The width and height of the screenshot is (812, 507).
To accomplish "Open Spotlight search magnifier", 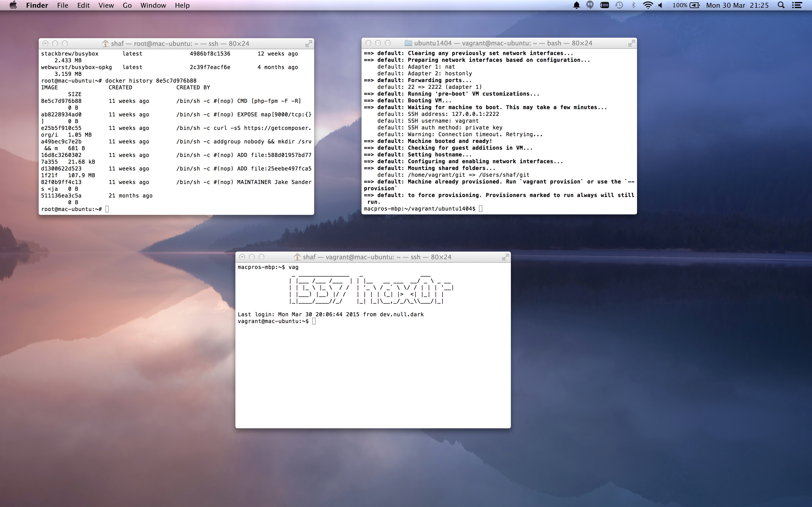I will coord(781,5).
